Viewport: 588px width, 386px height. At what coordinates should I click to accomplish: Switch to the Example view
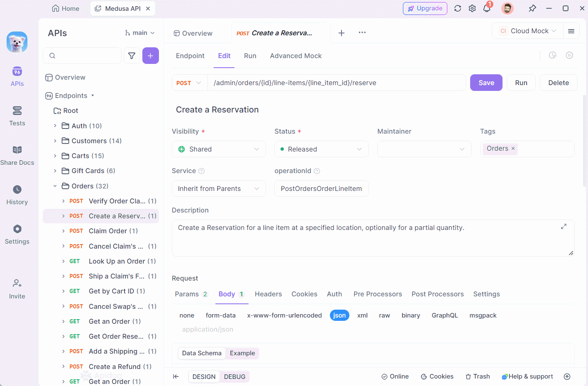pos(242,353)
